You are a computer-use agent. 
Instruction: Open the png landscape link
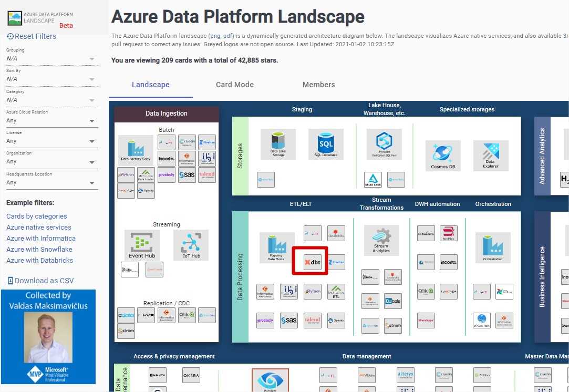click(214, 36)
